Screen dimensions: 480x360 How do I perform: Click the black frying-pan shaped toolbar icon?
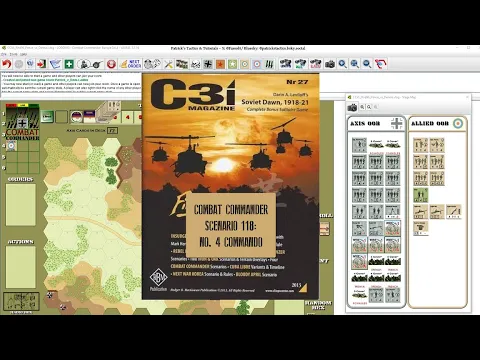pos(97,64)
